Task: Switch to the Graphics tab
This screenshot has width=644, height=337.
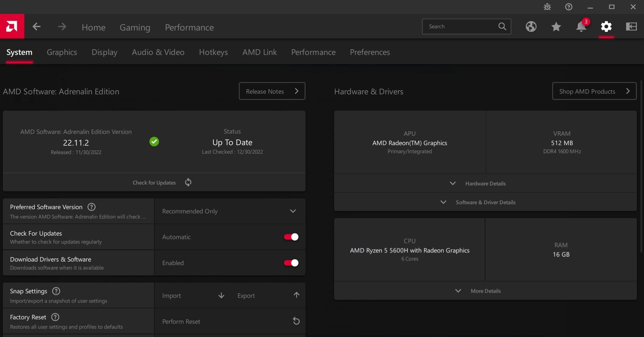Action: click(62, 52)
